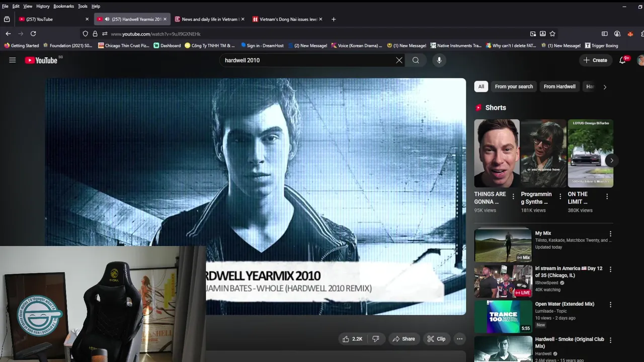Open 'irl stream in America' live video
This screenshot has width=644, height=362.
pyautogui.click(x=569, y=272)
